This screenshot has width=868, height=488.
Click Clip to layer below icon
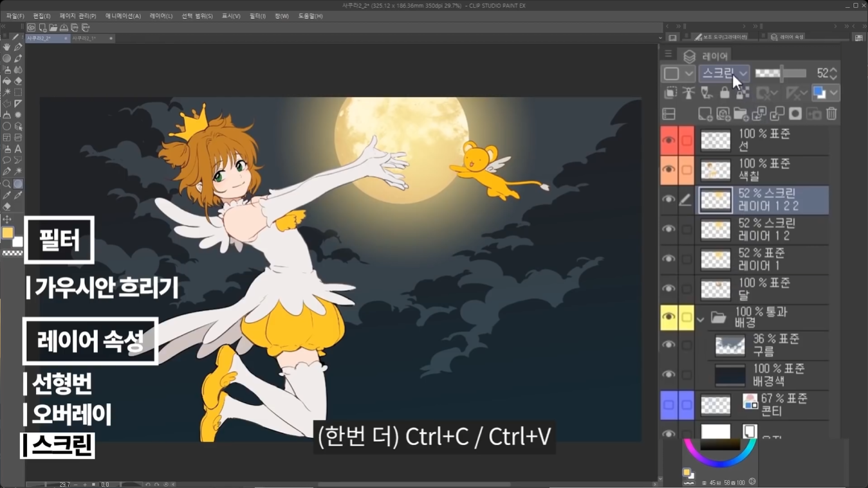point(670,93)
